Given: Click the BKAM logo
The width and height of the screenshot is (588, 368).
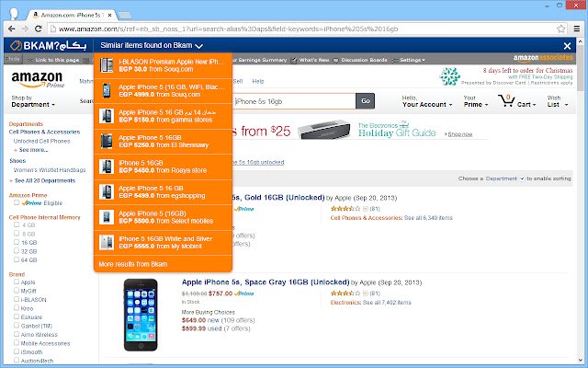Looking at the screenshot, I should [x=49, y=45].
